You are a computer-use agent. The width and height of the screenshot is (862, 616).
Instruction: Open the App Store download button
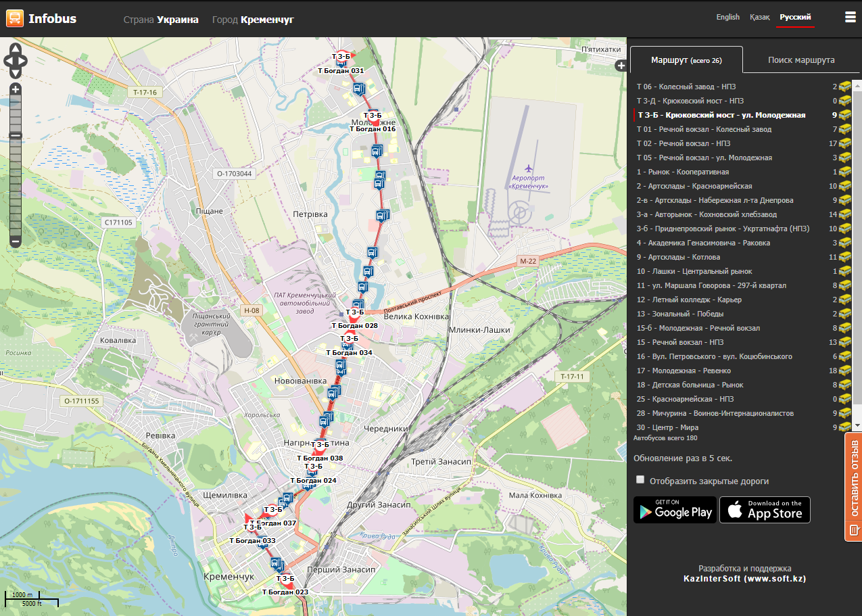pos(765,510)
